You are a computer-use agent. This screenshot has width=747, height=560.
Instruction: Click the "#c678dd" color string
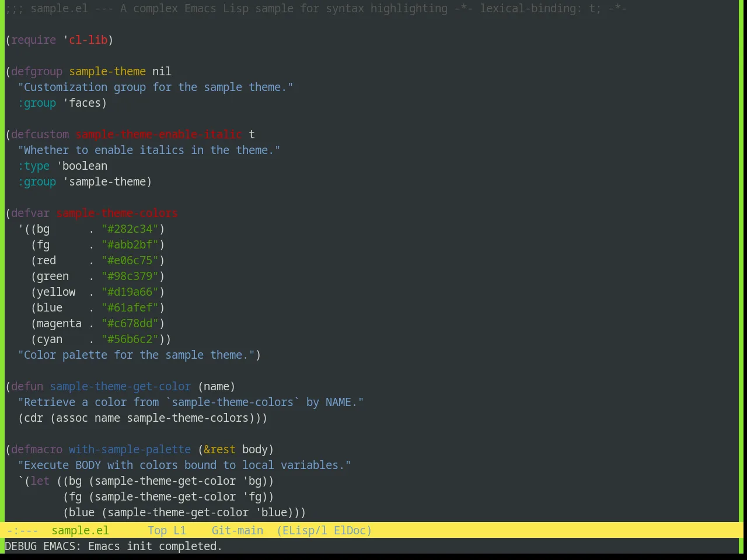pyautogui.click(x=130, y=323)
